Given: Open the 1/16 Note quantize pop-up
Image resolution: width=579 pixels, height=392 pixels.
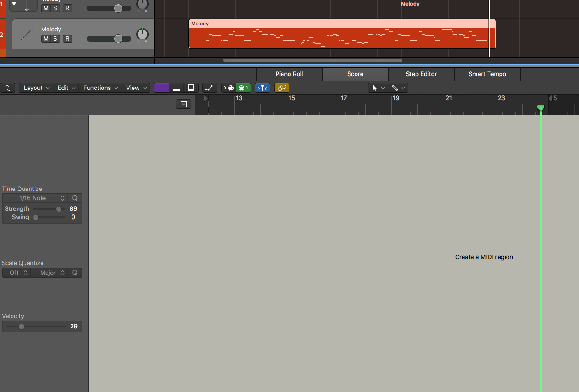Looking at the screenshot, I should coord(35,198).
